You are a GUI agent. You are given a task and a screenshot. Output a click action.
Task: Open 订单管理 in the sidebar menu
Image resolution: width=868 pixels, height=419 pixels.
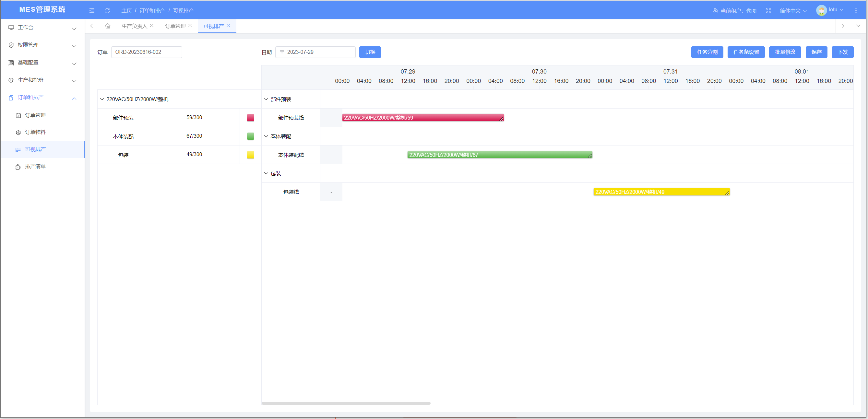pos(35,115)
